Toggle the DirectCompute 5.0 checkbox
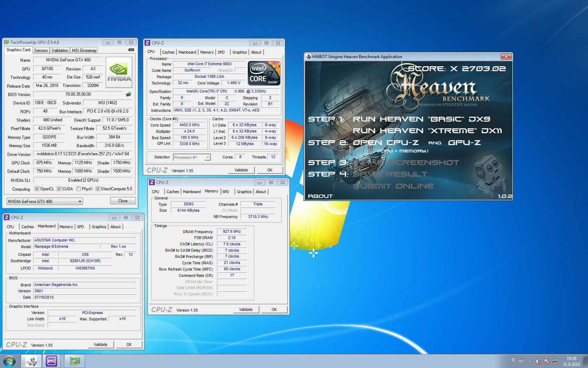This screenshot has height=368, width=588. [x=98, y=189]
